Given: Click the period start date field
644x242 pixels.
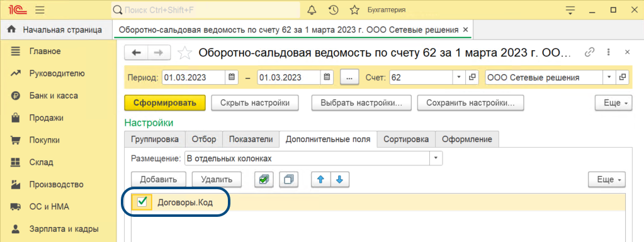Looking at the screenshot, I should (193, 77).
